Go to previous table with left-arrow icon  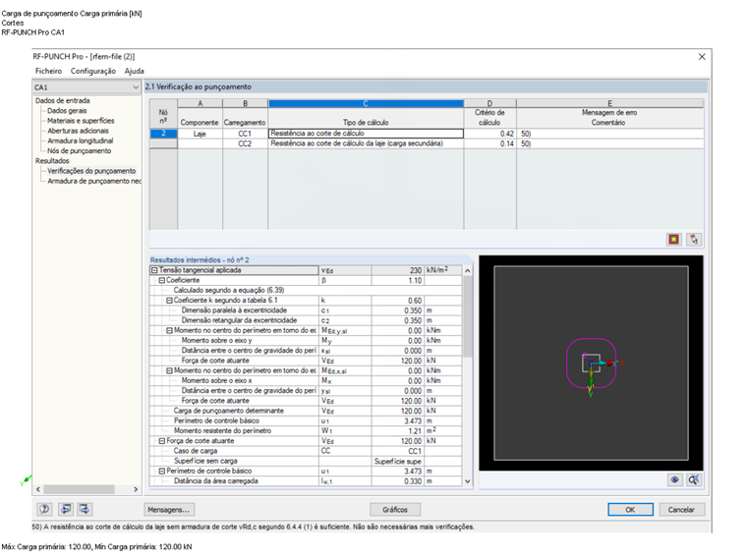(x=66, y=509)
